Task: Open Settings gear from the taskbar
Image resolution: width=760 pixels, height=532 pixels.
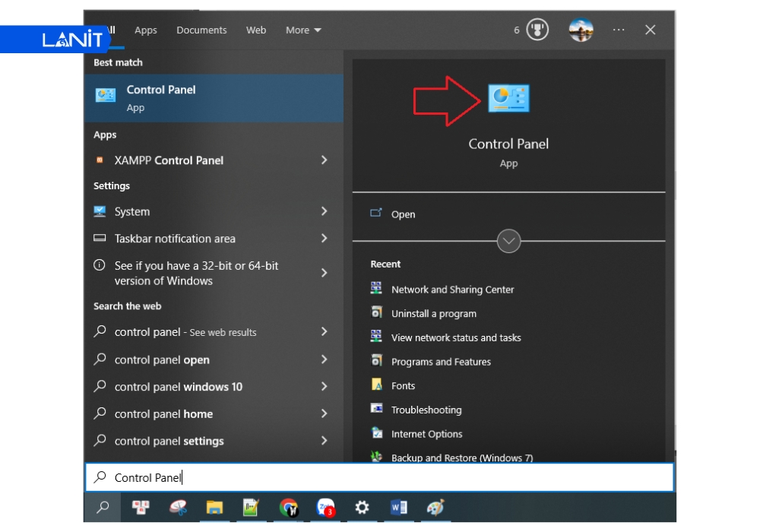Action: point(362,507)
